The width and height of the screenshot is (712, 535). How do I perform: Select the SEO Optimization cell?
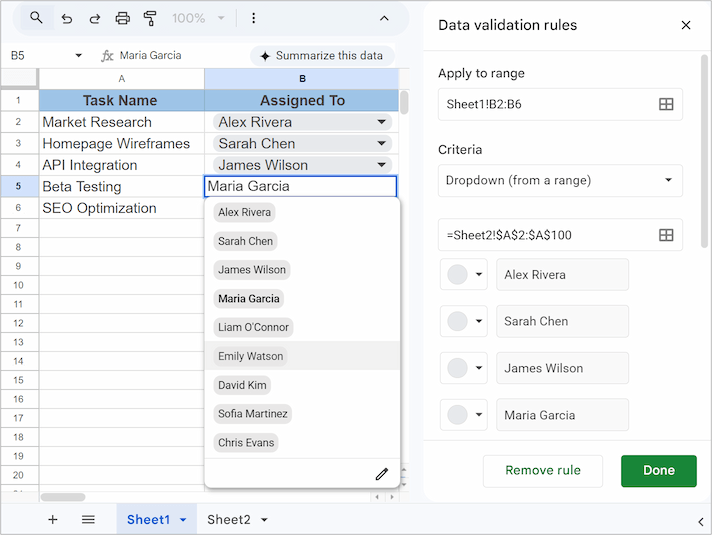coord(122,208)
